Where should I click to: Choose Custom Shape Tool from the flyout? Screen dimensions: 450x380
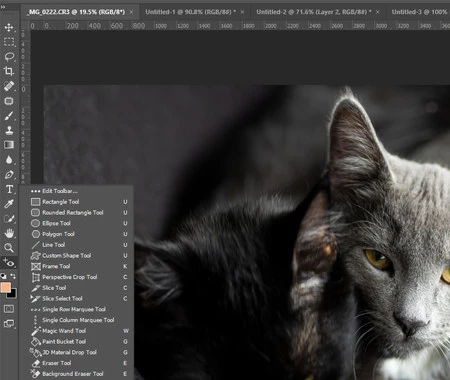coord(77,255)
